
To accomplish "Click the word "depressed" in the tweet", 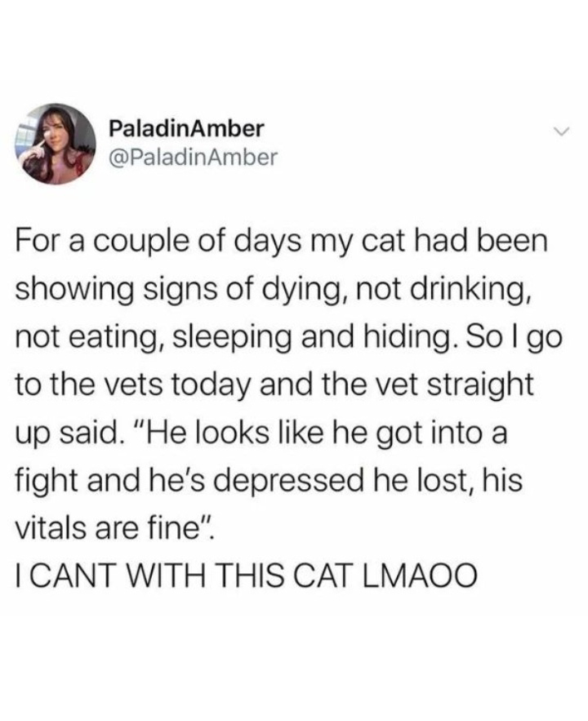I will [x=287, y=481].
